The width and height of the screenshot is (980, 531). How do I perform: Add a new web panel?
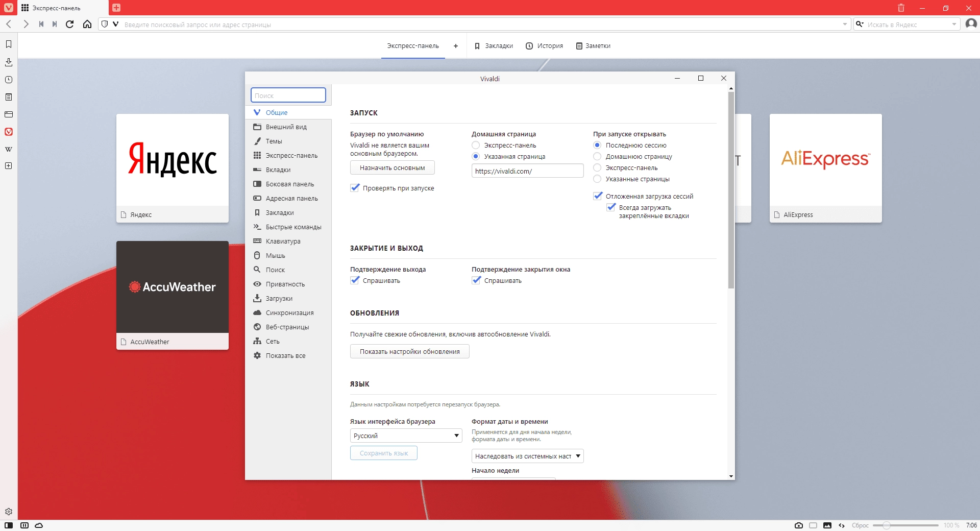pos(9,166)
